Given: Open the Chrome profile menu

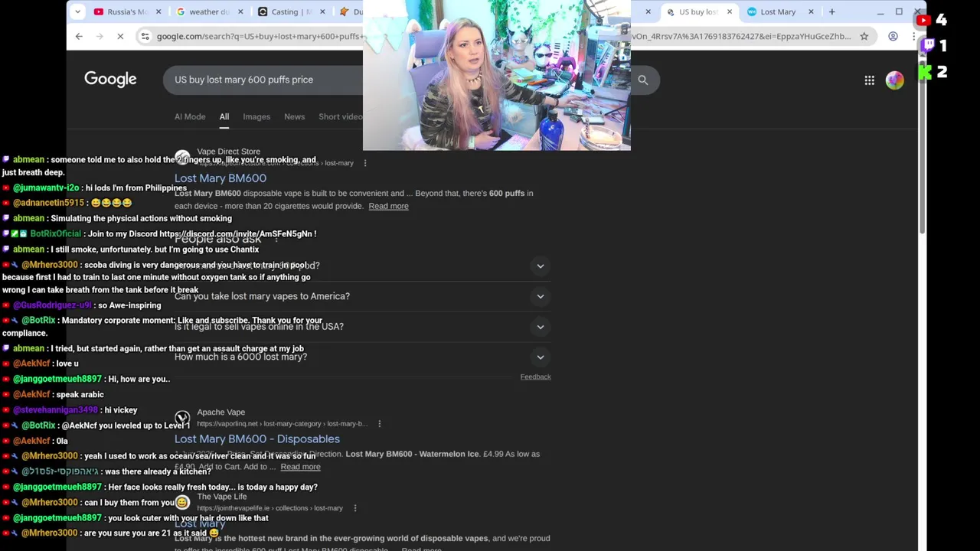Looking at the screenshot, I should (x=893, y=36).
